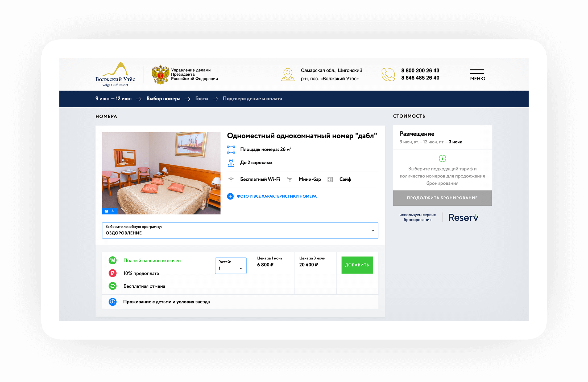
Task: Click the Размещение heading in cost panel
Action: click(x=417, y=134)
